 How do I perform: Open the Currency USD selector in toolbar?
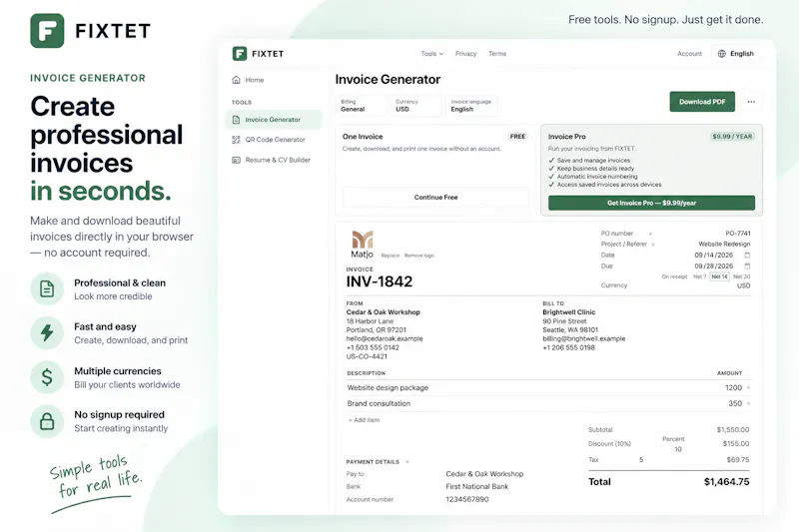click(x=415, y=106)
